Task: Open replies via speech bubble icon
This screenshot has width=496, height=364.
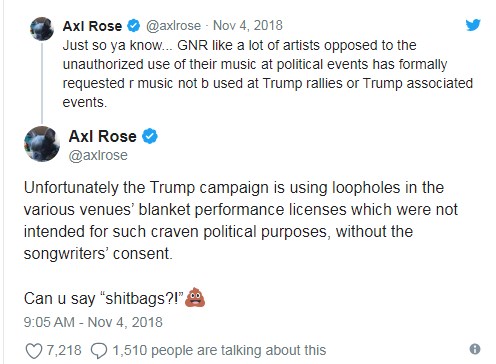Action: click(99, 351)
